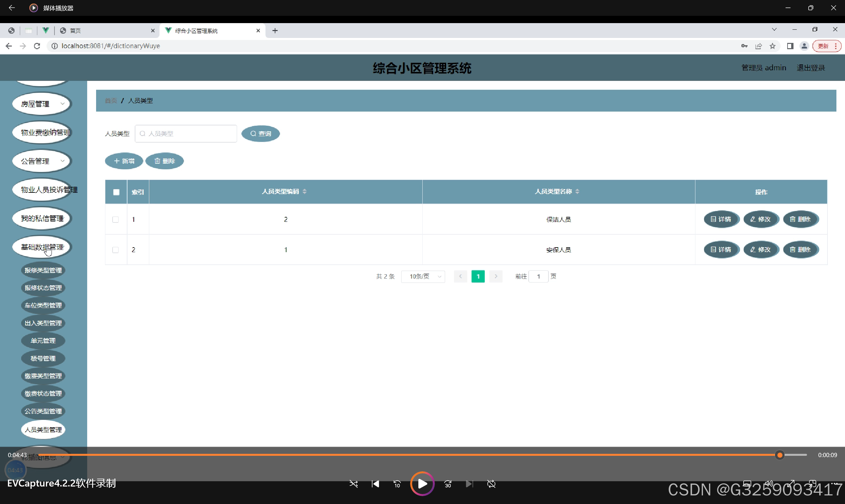Click 修改 button for 保洁人员
The height and width of the screenshot is (504, 845).
761,219
